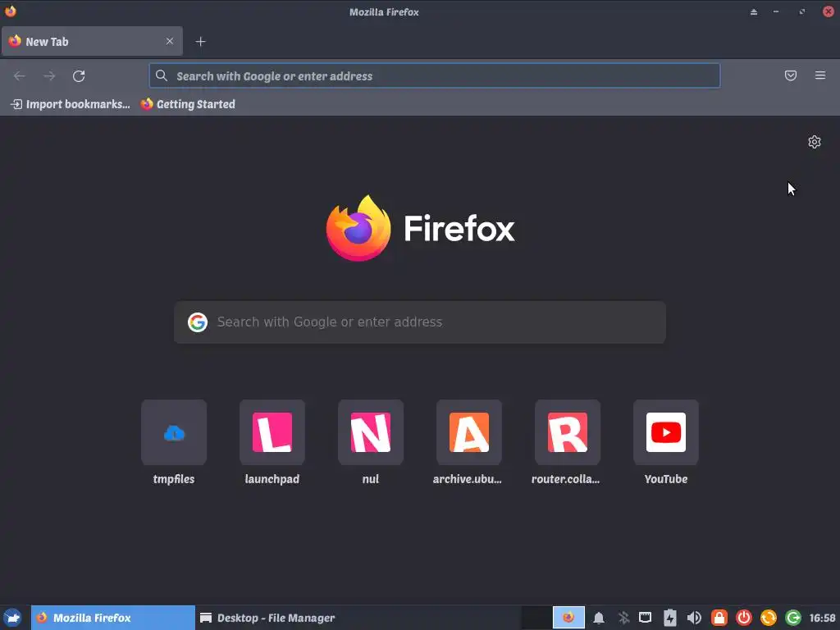Close the New Tab tab

coord(170,41)
